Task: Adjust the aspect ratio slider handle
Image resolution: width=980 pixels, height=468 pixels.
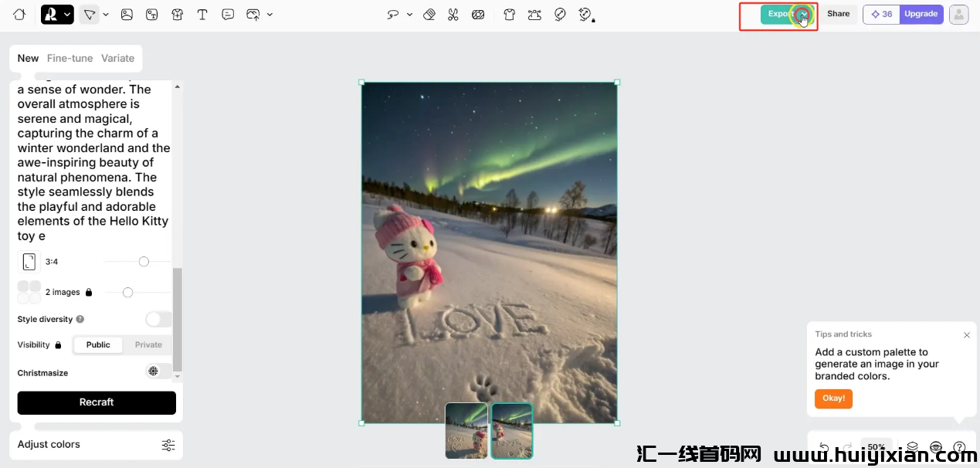Action: coord(144,262)
